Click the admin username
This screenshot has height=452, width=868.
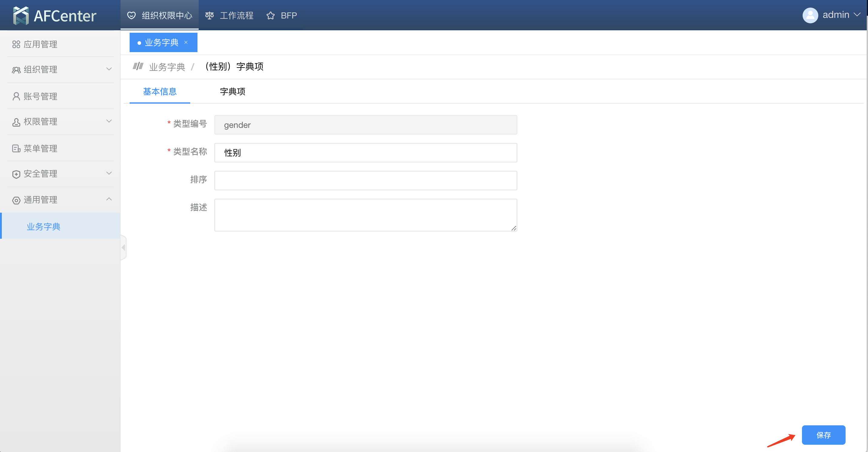click(836, 15)
